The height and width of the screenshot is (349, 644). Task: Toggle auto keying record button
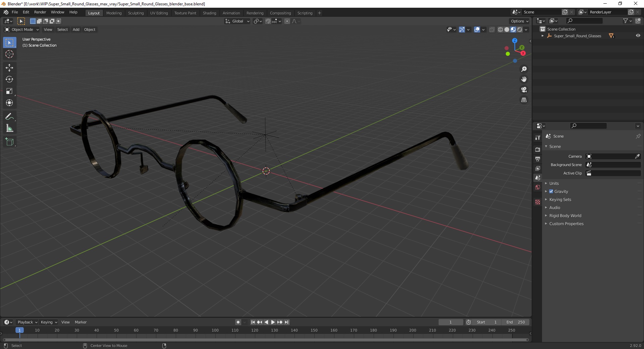[x=238, y=322]
